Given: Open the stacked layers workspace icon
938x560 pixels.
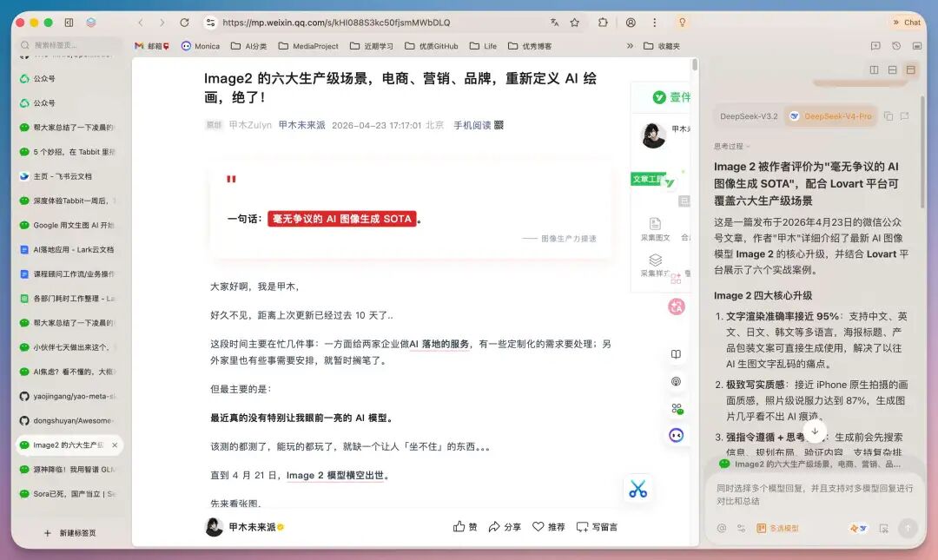Looking at the screenshot, I should pyautogui.click(x=91, y=23).
